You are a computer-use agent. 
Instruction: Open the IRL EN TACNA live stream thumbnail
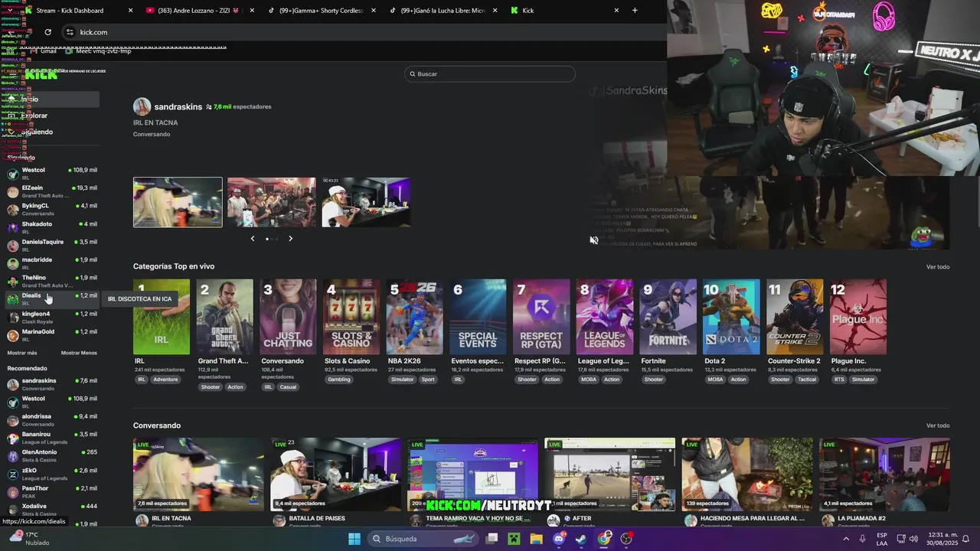tap(198, 474)
